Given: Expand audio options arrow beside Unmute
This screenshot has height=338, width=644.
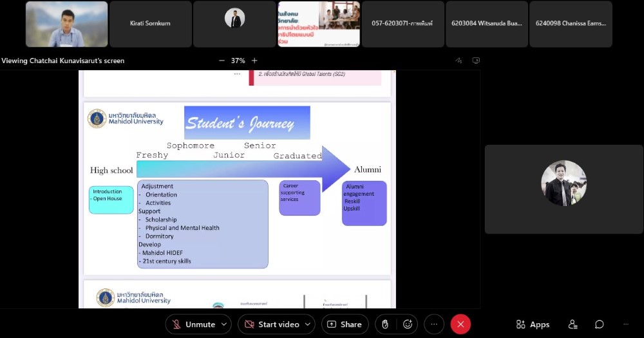Looking at the screenshot, I should pyautogui.click(x=225, y=324).
